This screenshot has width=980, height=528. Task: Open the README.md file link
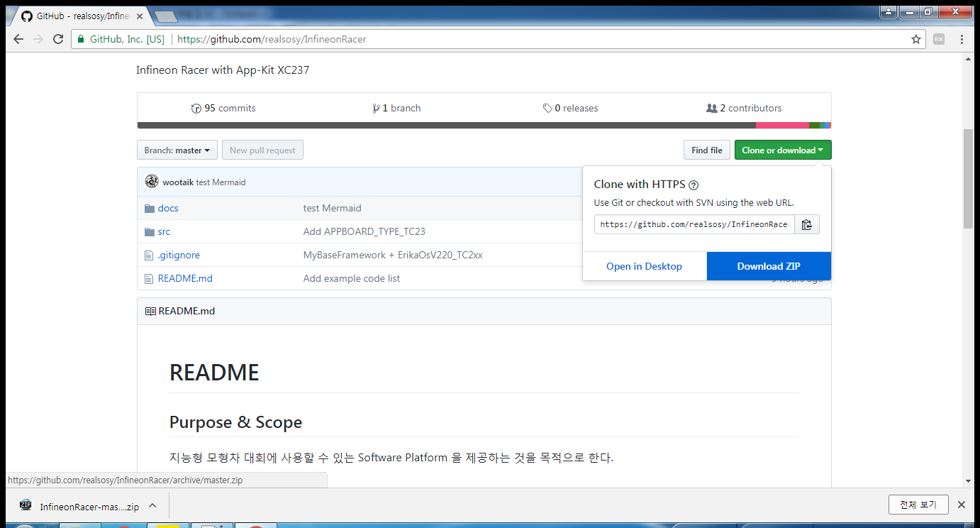185,278
